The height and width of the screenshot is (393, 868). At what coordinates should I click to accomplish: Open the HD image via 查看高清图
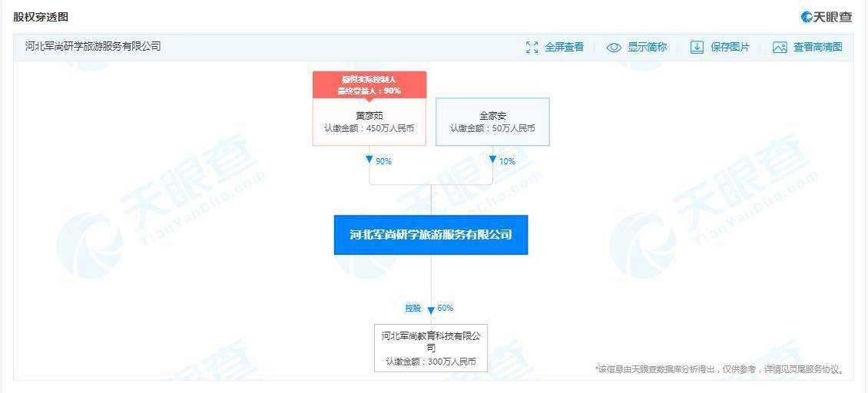coord(817,48)
